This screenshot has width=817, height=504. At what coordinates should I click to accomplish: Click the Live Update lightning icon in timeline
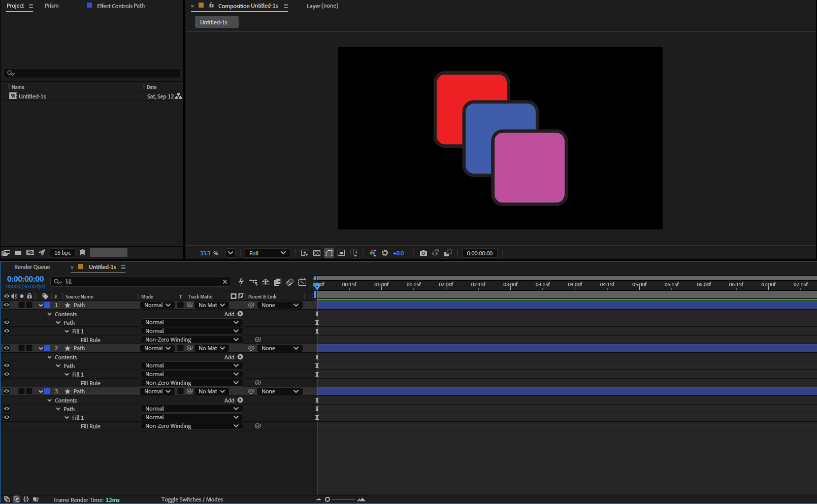(241, 282)
